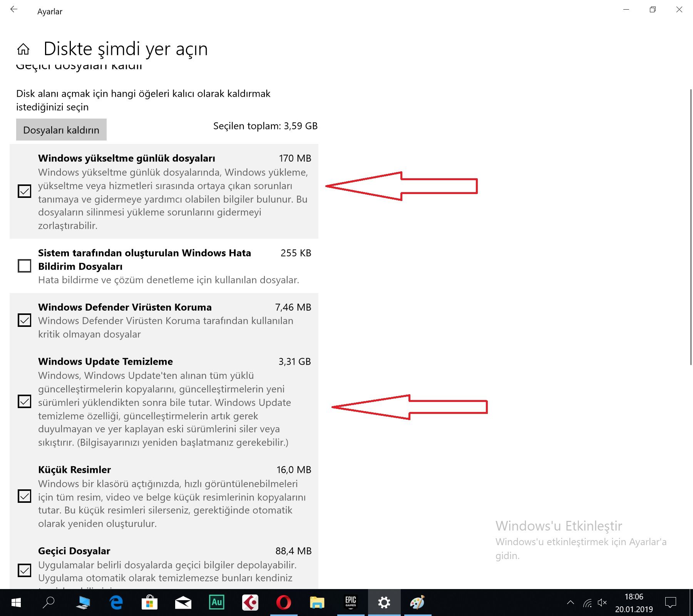The width and height of the screenshot is (693, 616).
Task: Select the 'Windows Defender Virüsten Koruma' title
Action: pos(125,307)
